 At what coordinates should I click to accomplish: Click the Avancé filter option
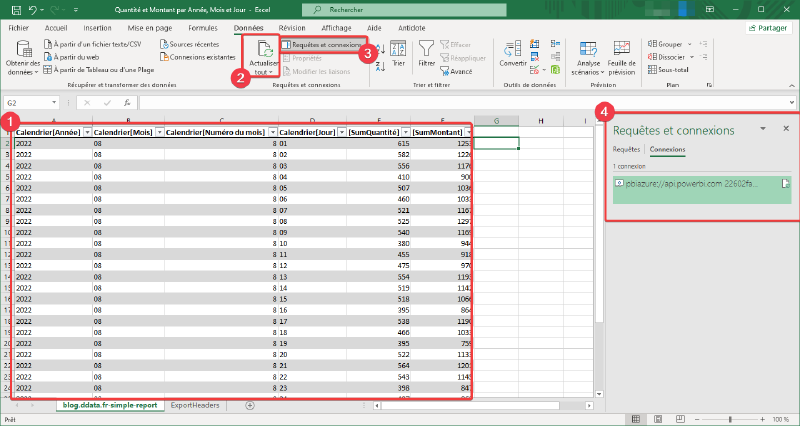pos(457,71)
